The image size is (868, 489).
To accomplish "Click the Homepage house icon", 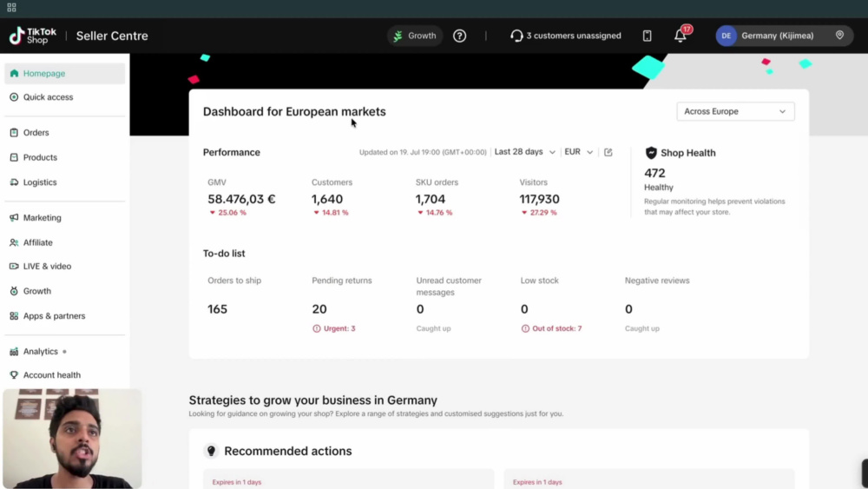I will pos(14,73).
